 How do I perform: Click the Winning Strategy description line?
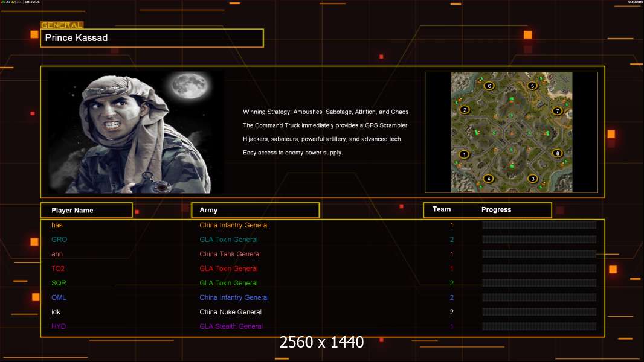click(x=326, y=112)
